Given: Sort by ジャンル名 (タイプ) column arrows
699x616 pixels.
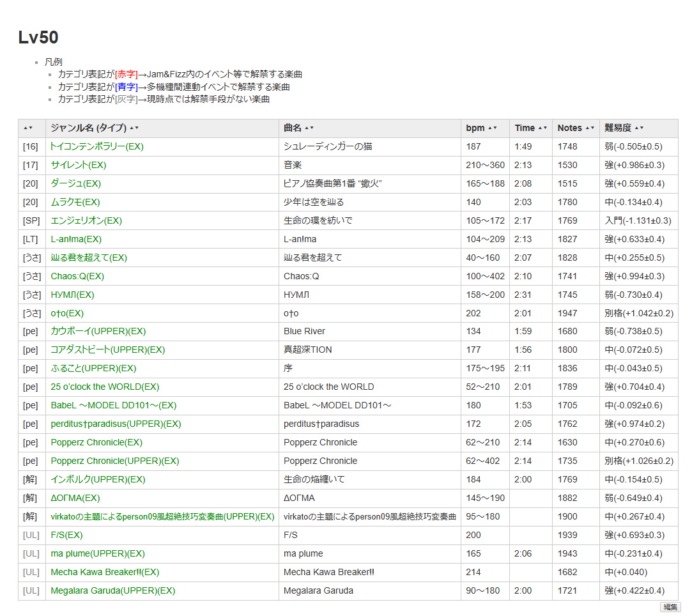Looking at the screenshot, I should (x=134, y=128).
